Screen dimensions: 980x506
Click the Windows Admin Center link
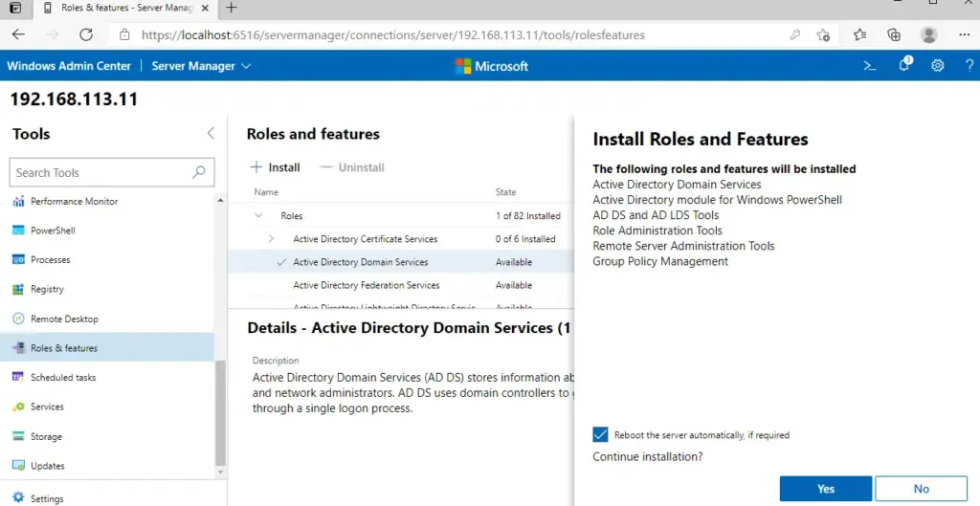[x=69, y=66]
